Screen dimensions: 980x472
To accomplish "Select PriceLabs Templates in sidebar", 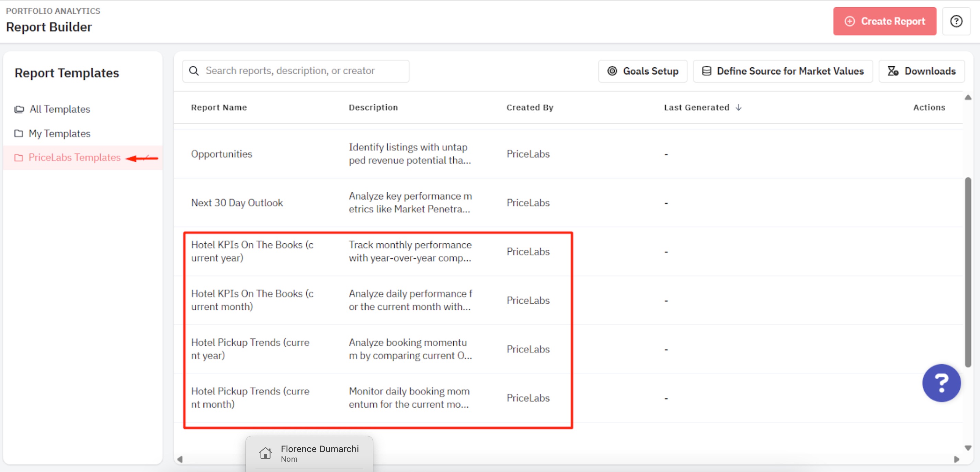I will tap(82, 158).
